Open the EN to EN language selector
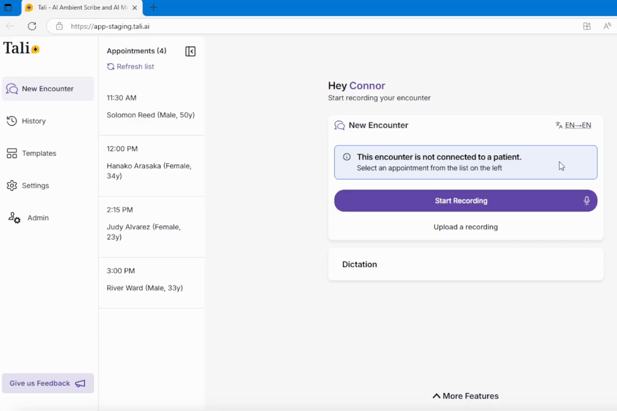Image resolution: width=617 pixels, height=411 pixels. [573, 126]
